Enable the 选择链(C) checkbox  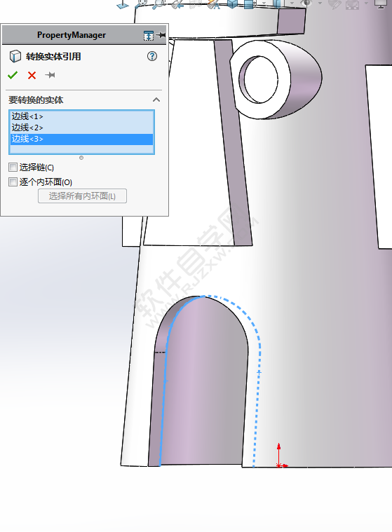click(13, 167)
